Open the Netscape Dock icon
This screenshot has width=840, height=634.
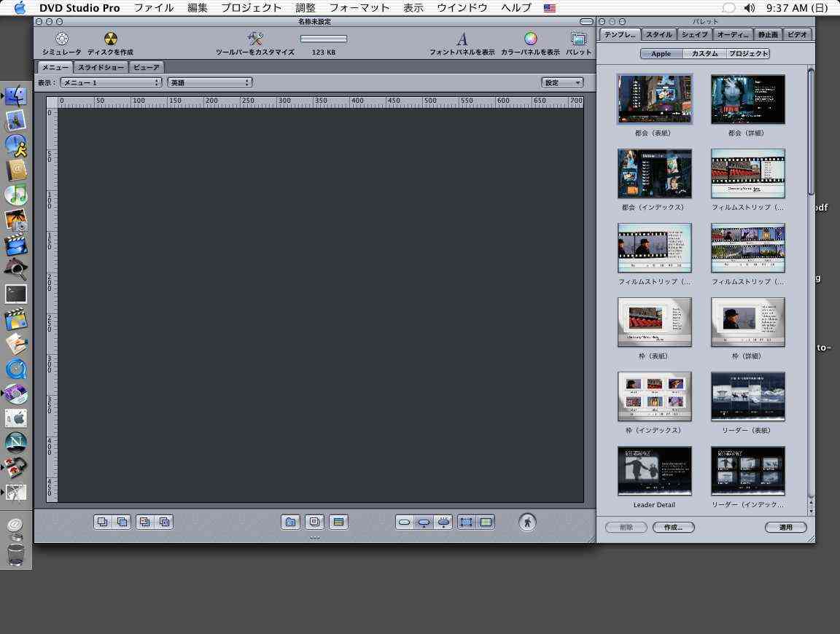click(16, 442)
